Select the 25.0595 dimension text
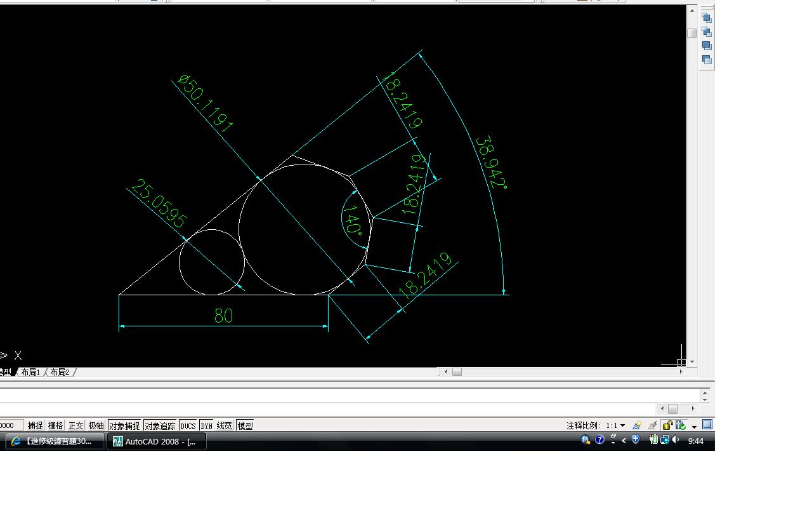 (159, 204)
